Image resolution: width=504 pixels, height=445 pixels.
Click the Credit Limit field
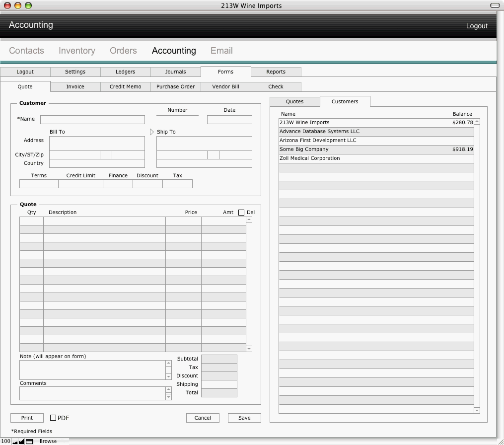coord(80,184)
